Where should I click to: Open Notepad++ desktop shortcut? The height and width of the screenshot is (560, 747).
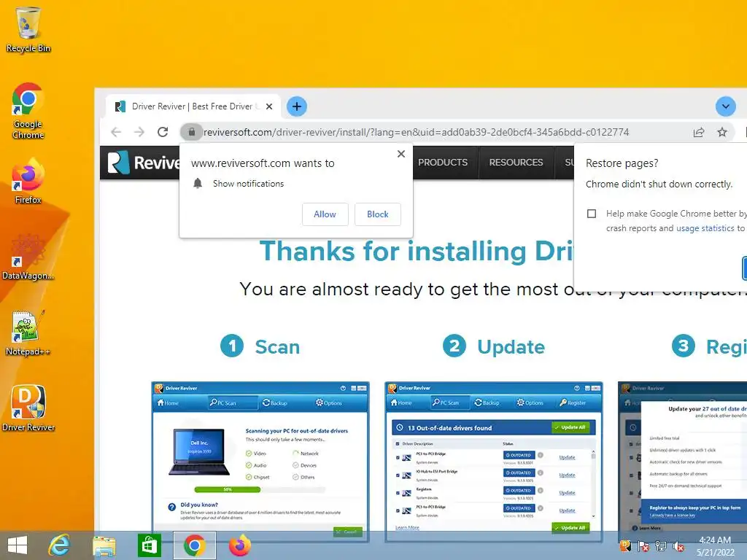click(x=28, y=332)
